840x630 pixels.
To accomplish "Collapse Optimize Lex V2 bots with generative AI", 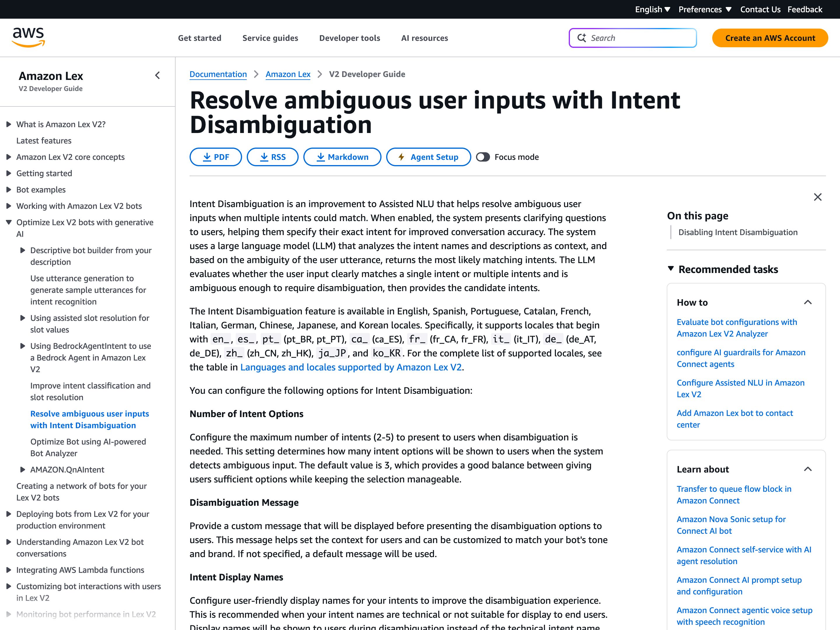I will point(9,222).
